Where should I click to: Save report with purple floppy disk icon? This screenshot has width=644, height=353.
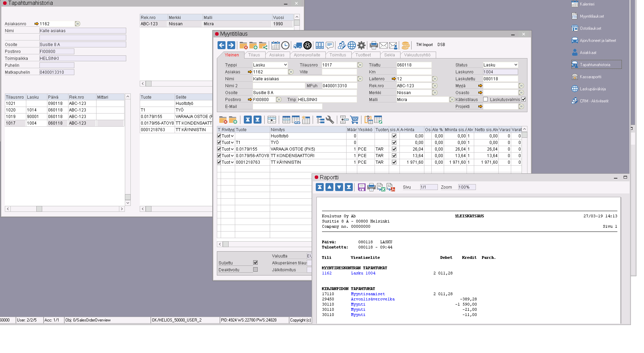tap(361, 187)
